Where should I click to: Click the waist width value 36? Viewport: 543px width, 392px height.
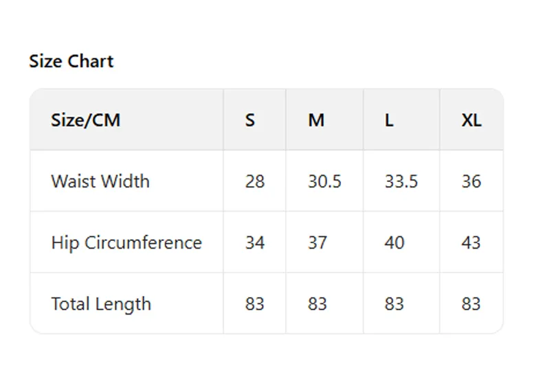click(x=472, y=181)
